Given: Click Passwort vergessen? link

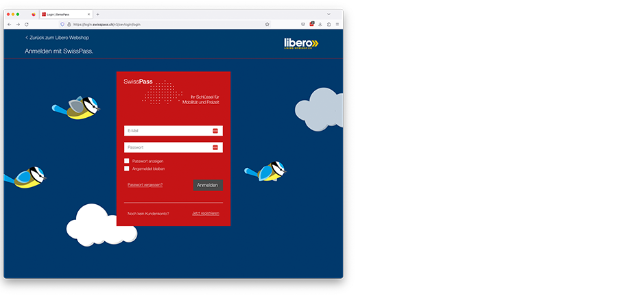Looking at the screenshot, I should [145, 185].
